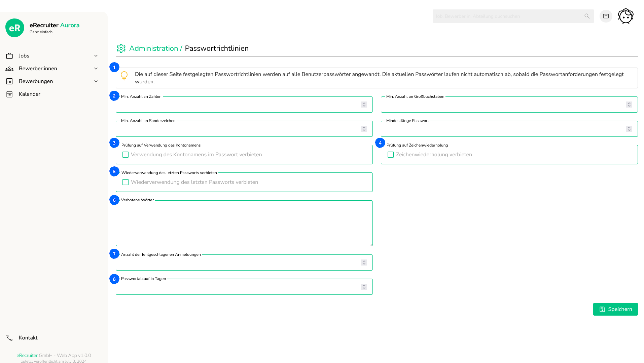Expand the Bewerber:innen menu chevron
This screenshot has width=644, height=363.
coord(96,69)
